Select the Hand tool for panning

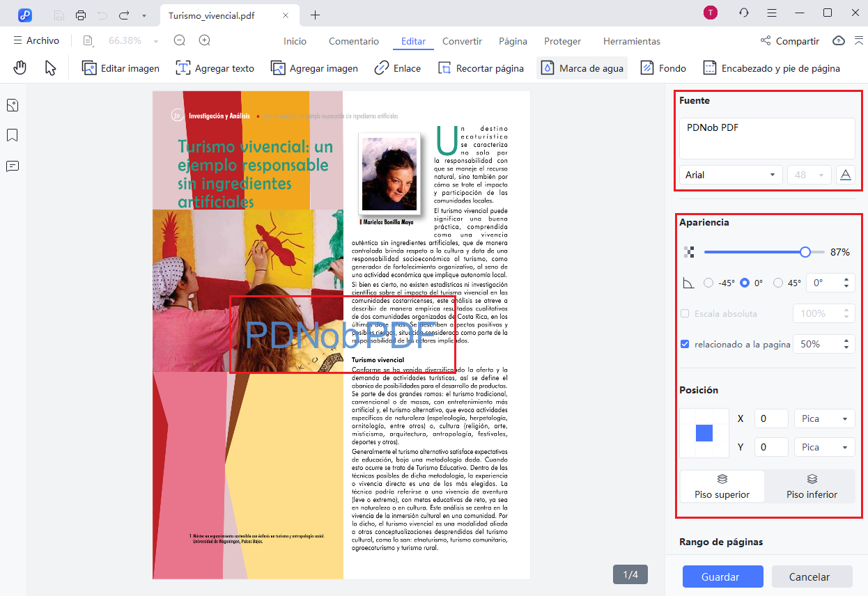coord(20,67)
